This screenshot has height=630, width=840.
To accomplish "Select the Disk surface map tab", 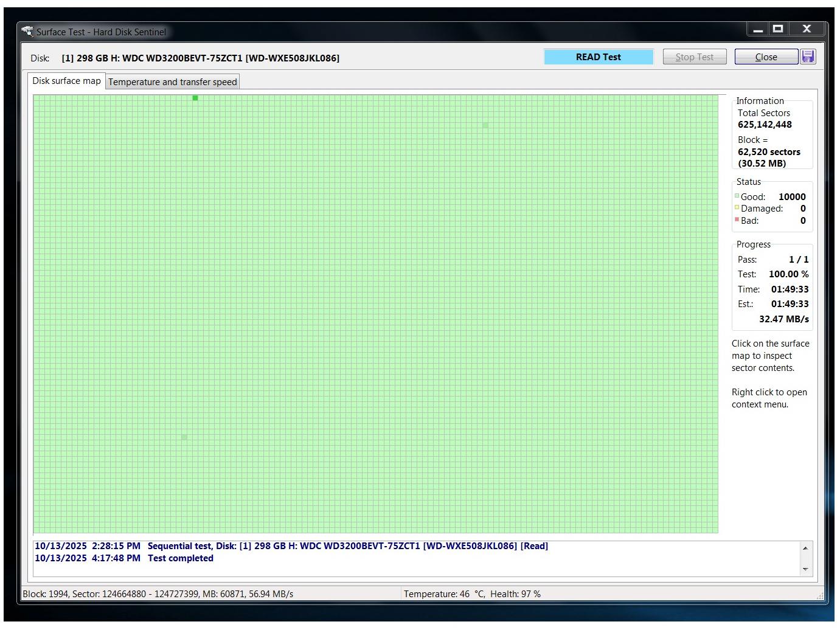I will click(66, 81).
